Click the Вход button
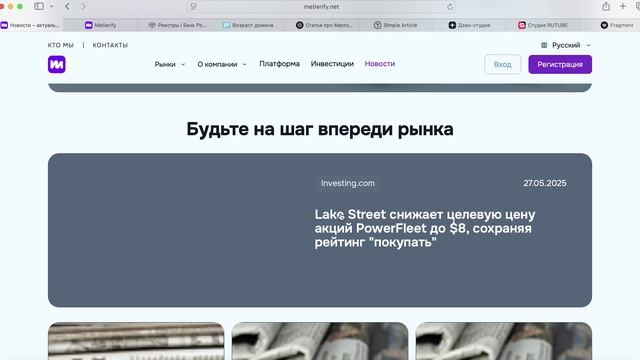Screen dimensions: 640x360 [x=502, y=64]
